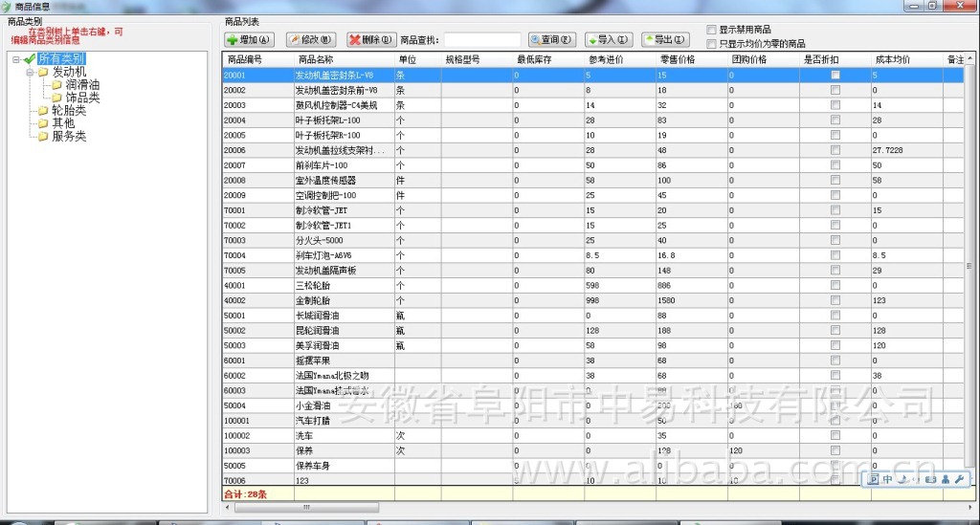Click the 1580 retail price cell

point(692,300)
